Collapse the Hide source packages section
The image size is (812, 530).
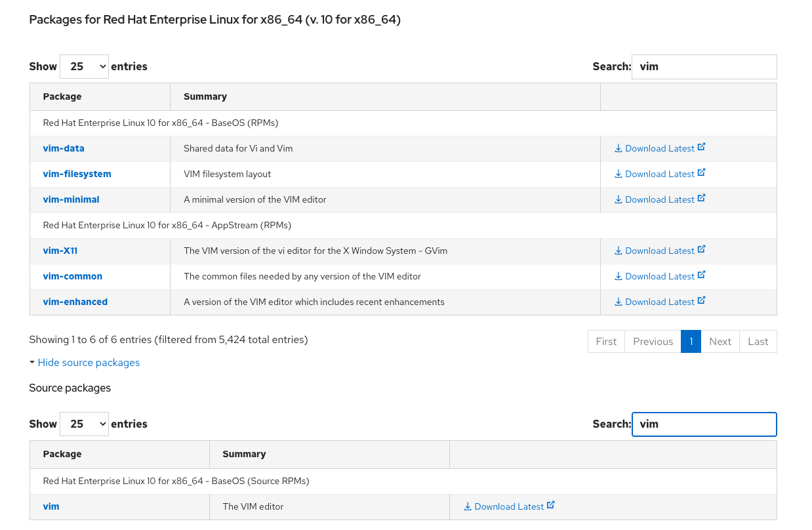point(89,363)
